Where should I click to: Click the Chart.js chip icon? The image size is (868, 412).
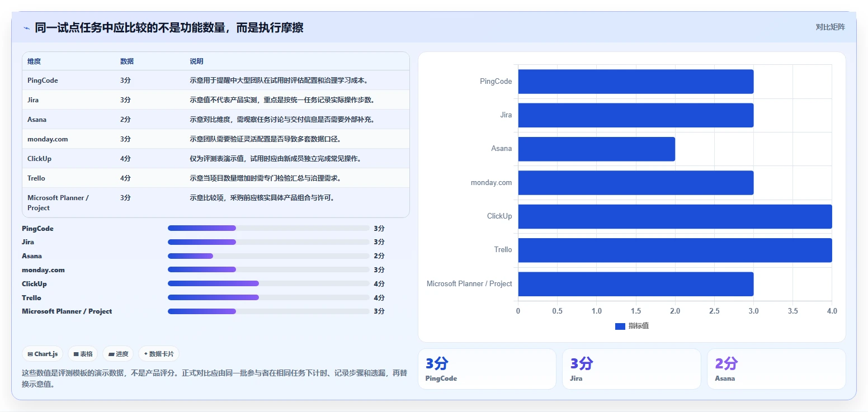point(30,354)
